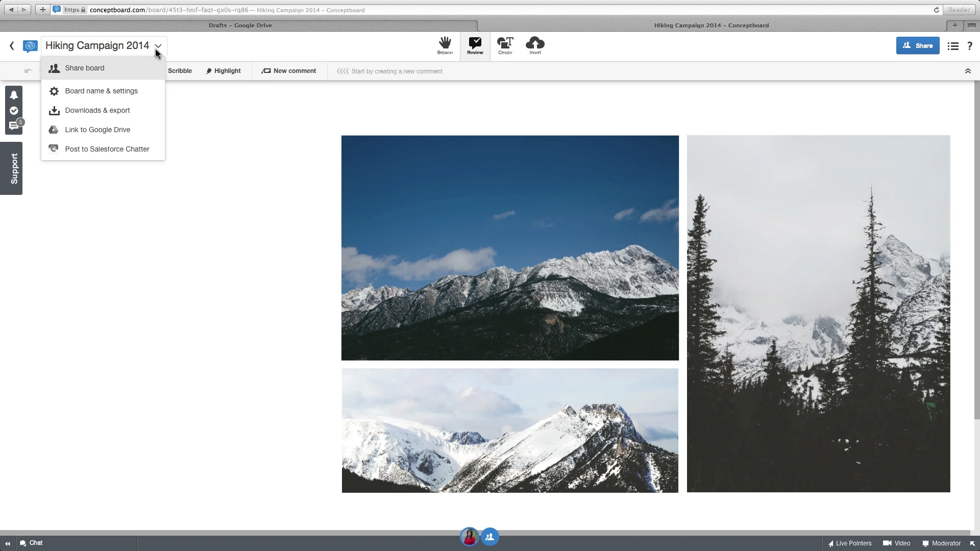Click 'Start by creating a new comment' hint
Viewport: 980px width, 551px height.
pos(397,71)
